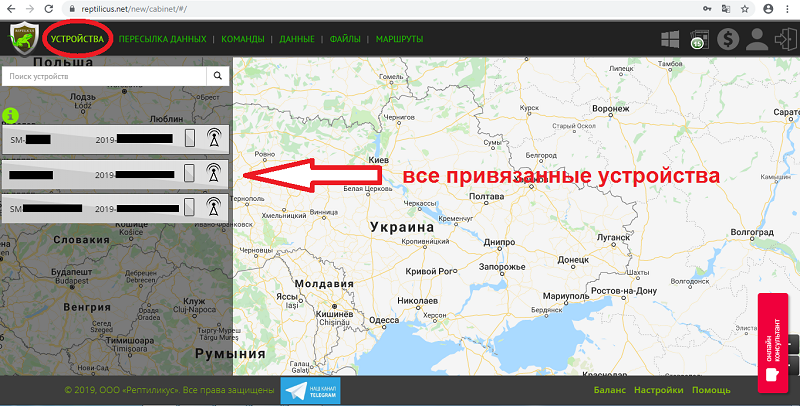Click the green info icon
The height and width of the screenshot is (406, 800).
coord(10,115)
